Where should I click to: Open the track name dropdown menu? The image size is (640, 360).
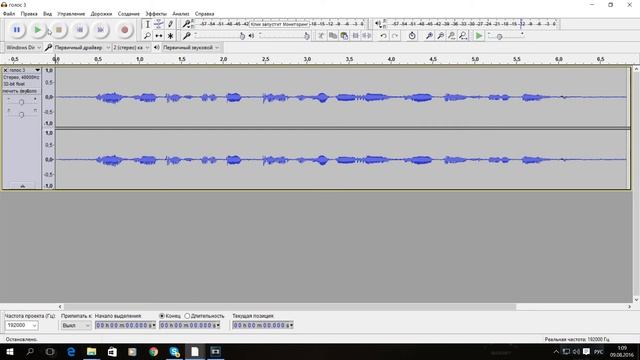[38, 70]
